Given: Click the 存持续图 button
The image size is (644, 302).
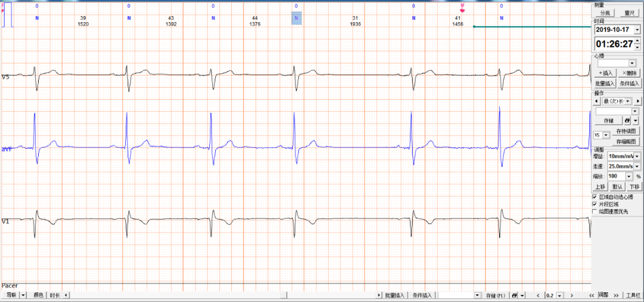Looking at the screenshot, I should coord(626,131).
